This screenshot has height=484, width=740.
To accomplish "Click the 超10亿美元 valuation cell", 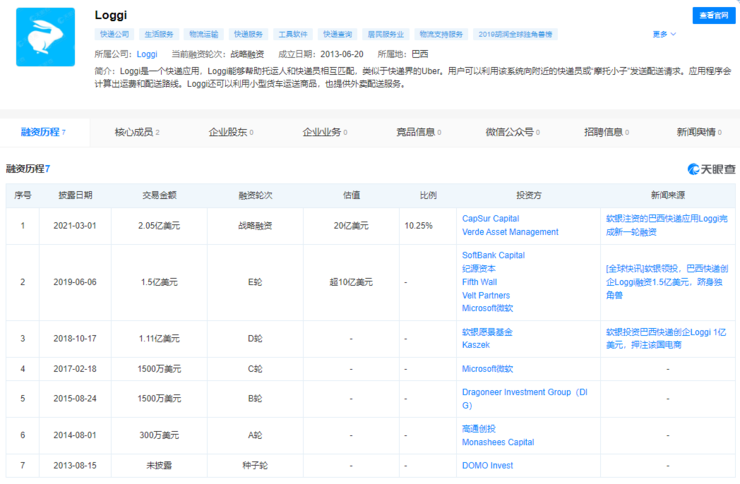I will coord(351,282).
